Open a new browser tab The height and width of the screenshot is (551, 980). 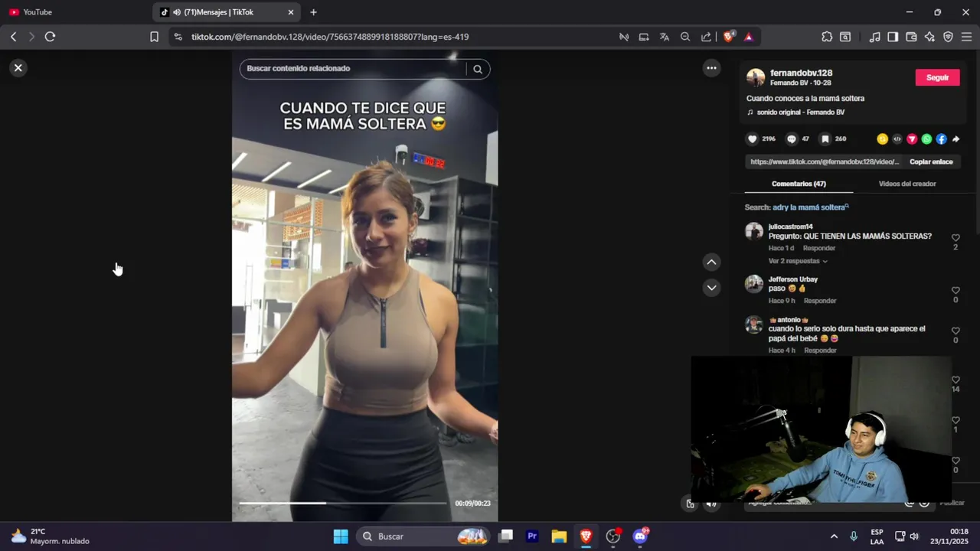coord(313,12)
